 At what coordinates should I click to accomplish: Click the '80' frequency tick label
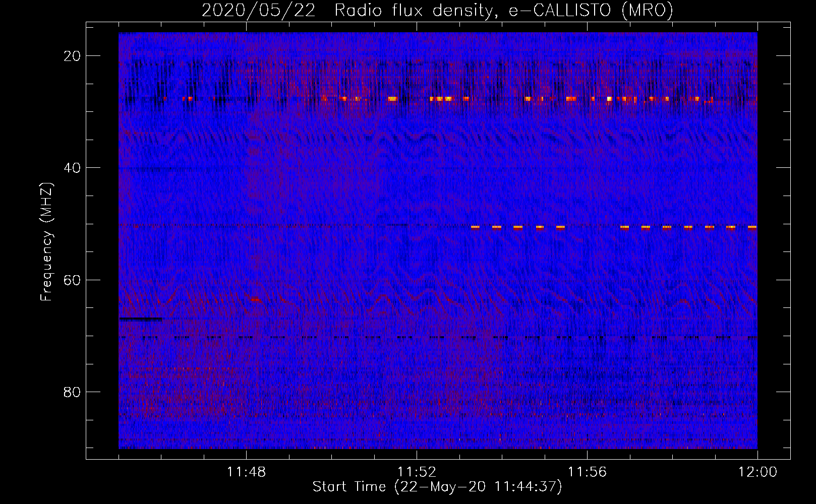click(73, 392)
